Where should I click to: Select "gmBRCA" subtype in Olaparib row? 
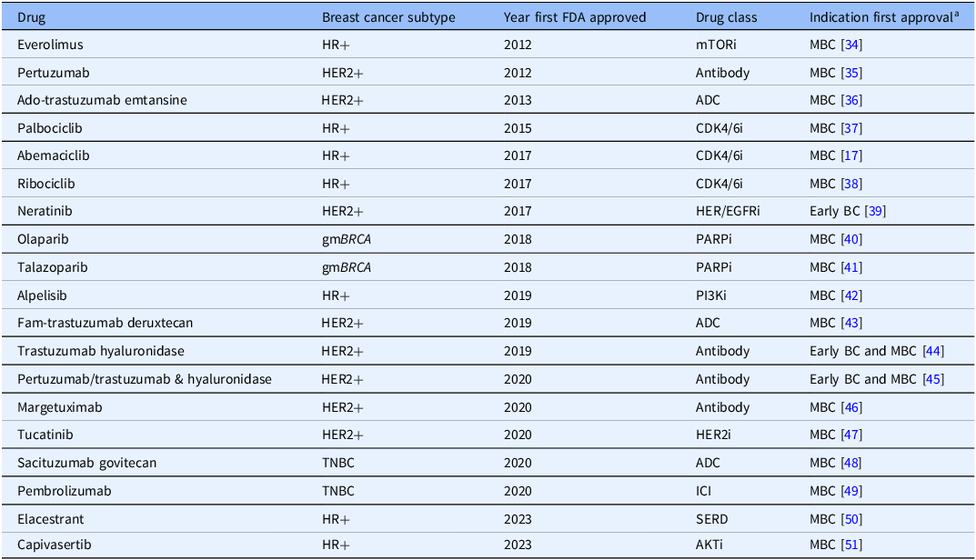coord(346,239)
